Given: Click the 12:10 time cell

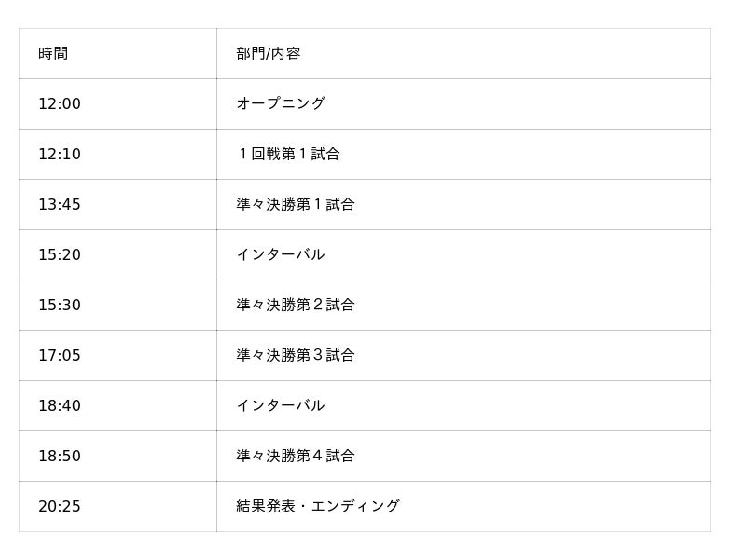Looking at the screenshot, I should click(x=60, y=155).
